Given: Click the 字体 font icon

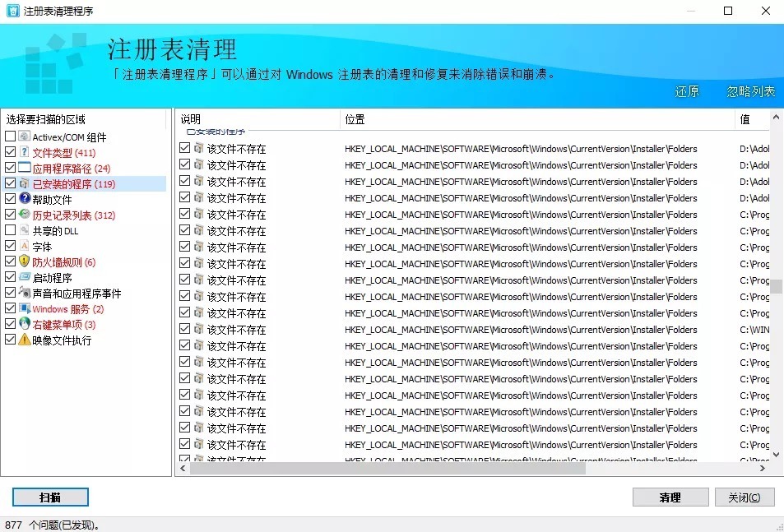Looking at the screenshot, I should point(25,245).
